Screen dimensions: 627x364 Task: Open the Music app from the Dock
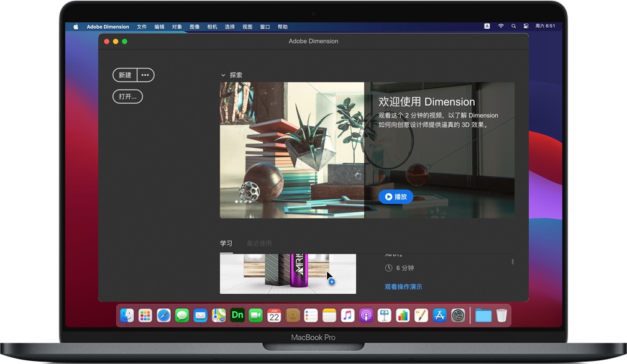pos(347,316)
